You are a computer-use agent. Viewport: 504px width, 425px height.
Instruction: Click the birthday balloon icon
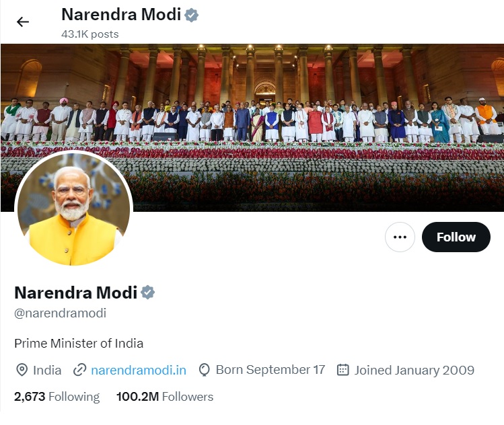tap(205, 370)
